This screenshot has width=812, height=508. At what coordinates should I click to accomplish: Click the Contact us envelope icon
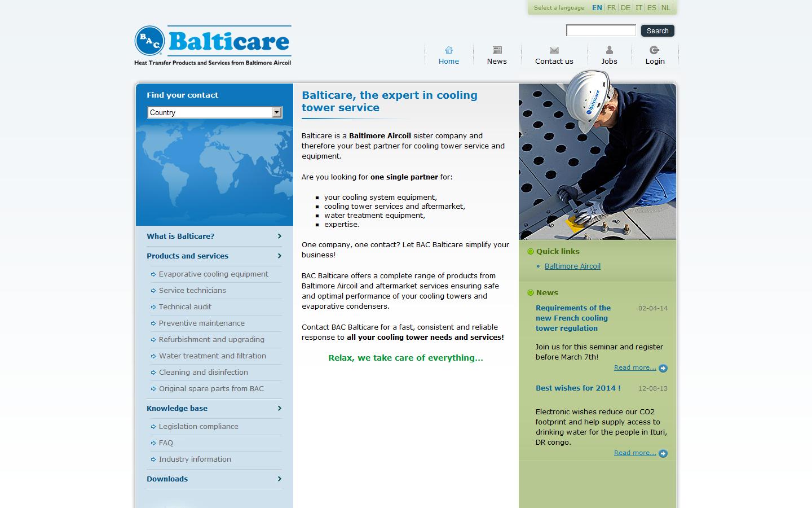tap(554, 50)
